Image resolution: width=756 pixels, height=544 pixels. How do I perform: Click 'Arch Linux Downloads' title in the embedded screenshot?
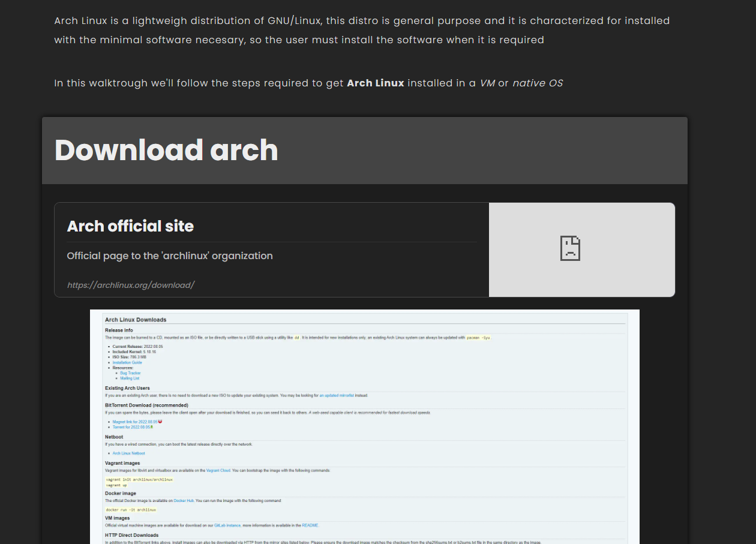[x=136, y=320]
